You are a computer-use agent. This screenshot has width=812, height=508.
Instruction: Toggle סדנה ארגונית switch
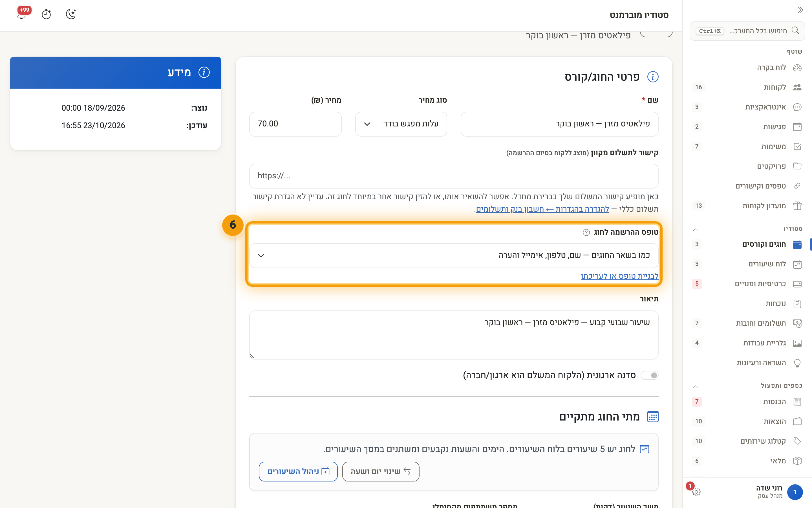650,375
